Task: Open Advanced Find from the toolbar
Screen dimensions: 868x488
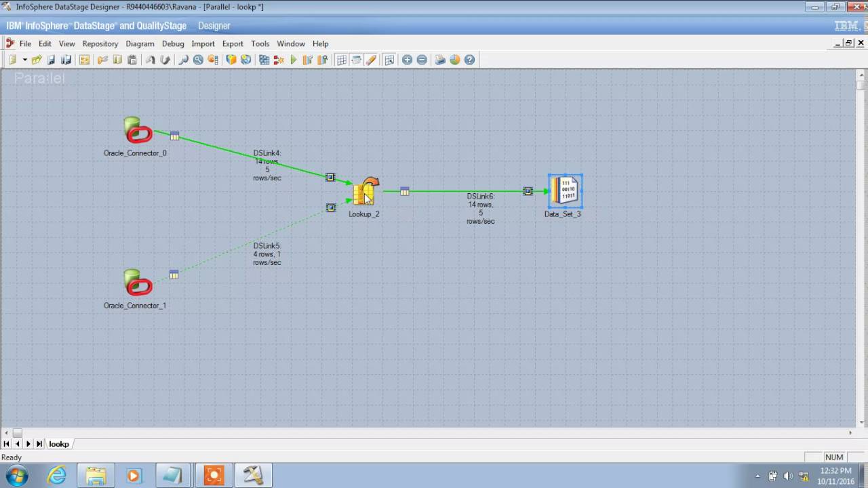Action: [198, 60]
